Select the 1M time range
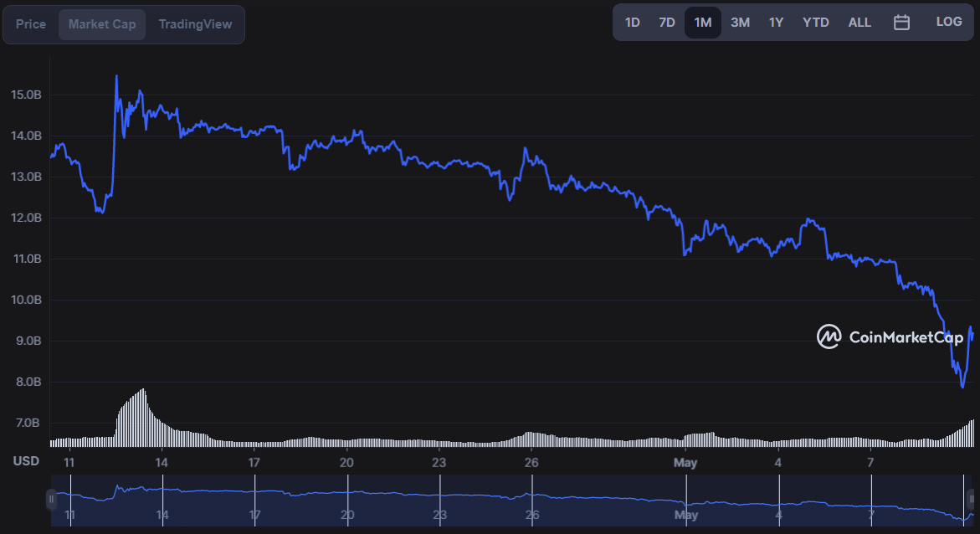Screen dimensions: 980x534 [x=702, y=23]
